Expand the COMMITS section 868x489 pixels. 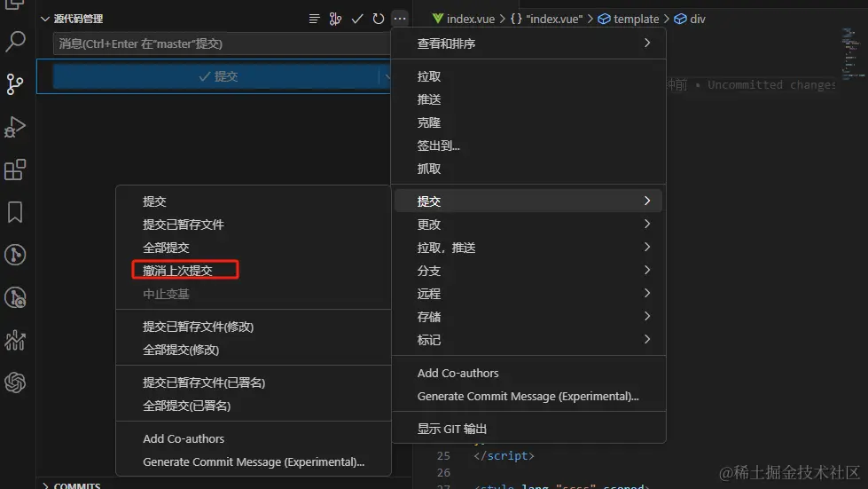[x=45, y=485]
